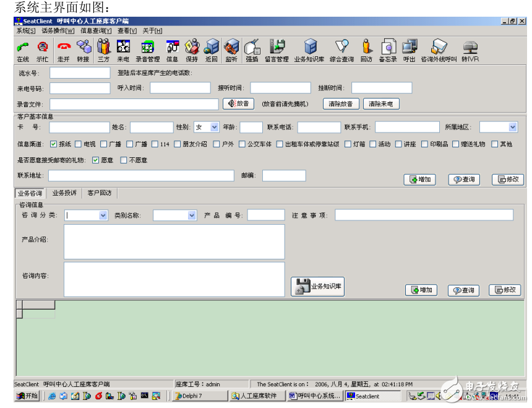The height and width of the screenshot is (408, 532).
Task: Open 录音管理 recording management from toolbar
Action: click(147, 50)
